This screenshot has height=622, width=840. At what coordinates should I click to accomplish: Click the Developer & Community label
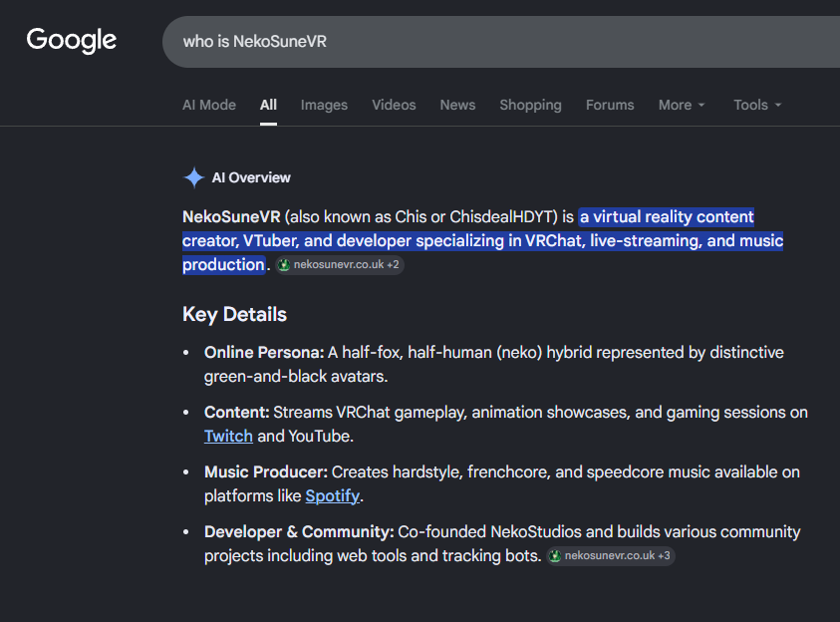click(x=299, y=532)
